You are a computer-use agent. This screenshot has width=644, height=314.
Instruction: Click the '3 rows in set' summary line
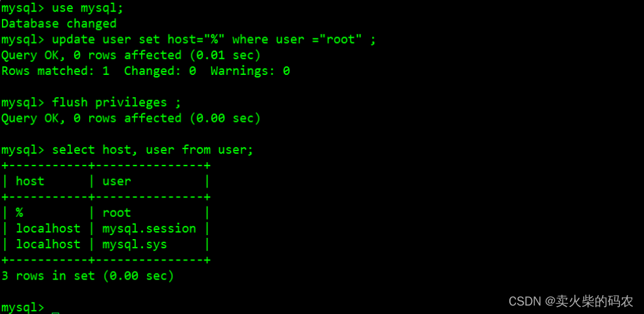coord(88,276)
